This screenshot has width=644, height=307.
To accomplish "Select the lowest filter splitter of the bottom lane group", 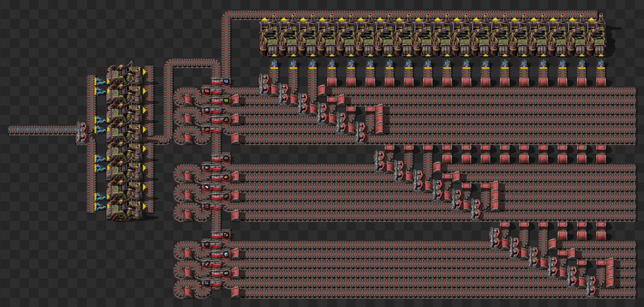I will pos(211,283).
